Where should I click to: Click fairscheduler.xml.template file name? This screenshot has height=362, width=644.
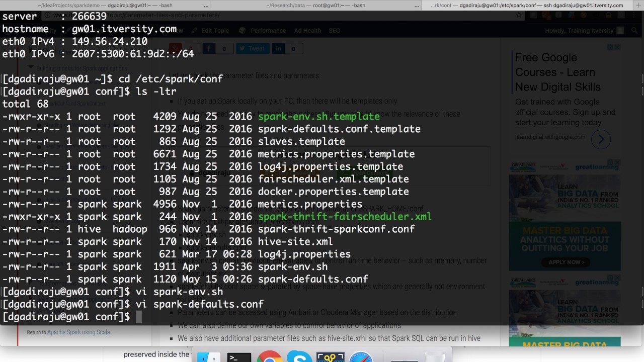pyautogui.click(x=333, y=179)
